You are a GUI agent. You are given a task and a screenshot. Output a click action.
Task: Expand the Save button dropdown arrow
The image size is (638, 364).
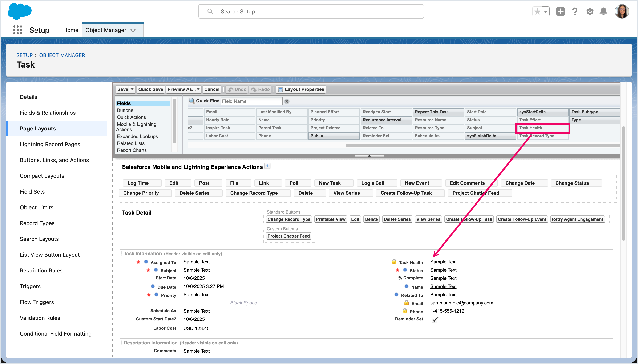(x=132, y=89)
